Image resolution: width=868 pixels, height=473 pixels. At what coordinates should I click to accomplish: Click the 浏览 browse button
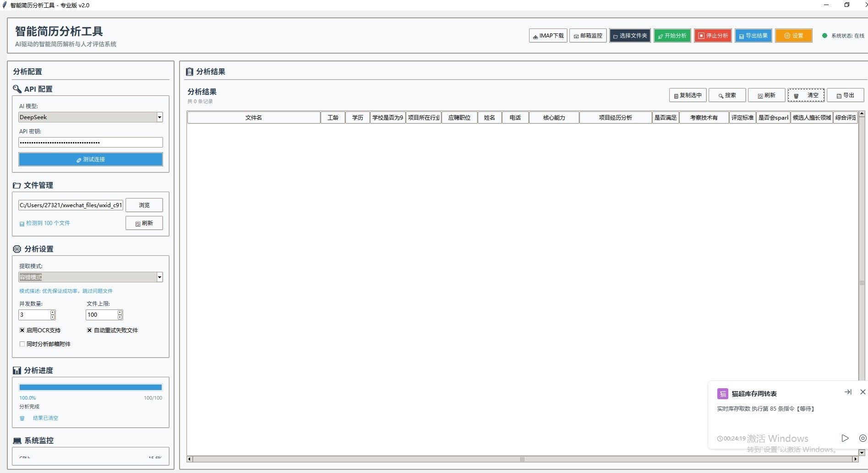coord(144,205)
